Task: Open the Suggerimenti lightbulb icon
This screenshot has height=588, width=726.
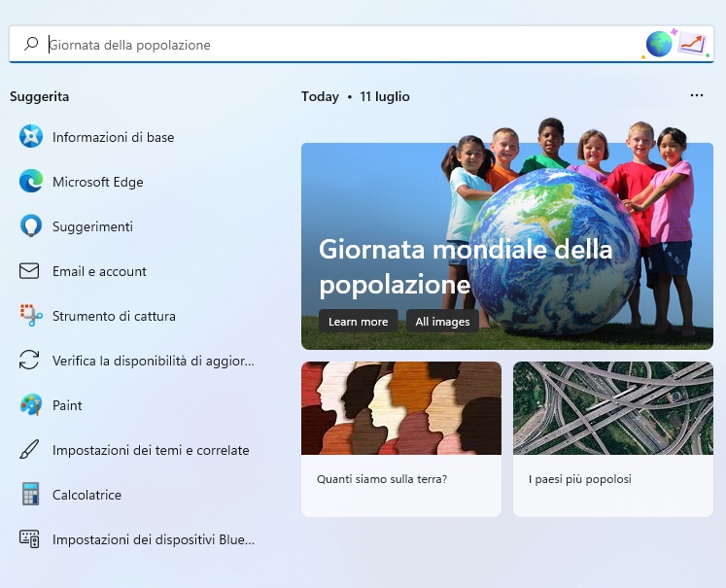Action: click(30, 225)
